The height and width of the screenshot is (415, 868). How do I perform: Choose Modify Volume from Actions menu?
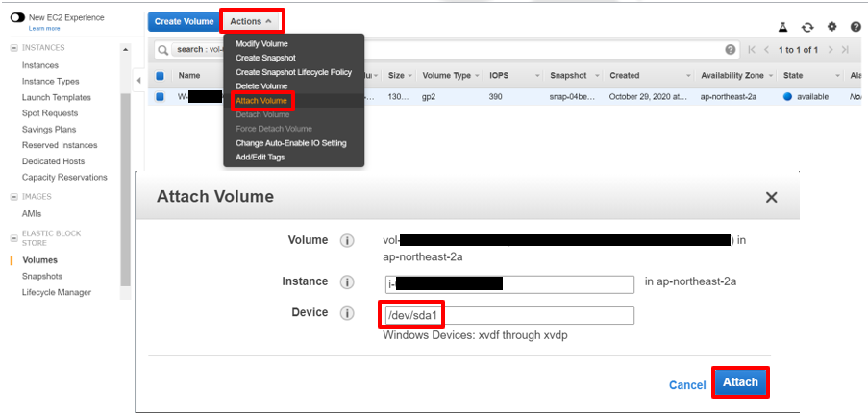coord(261,44)
